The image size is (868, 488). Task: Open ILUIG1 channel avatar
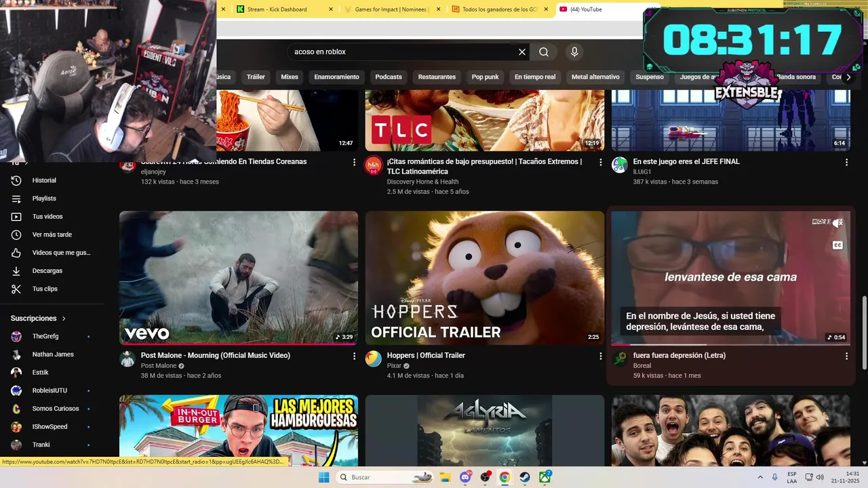[x=620, y=165]
